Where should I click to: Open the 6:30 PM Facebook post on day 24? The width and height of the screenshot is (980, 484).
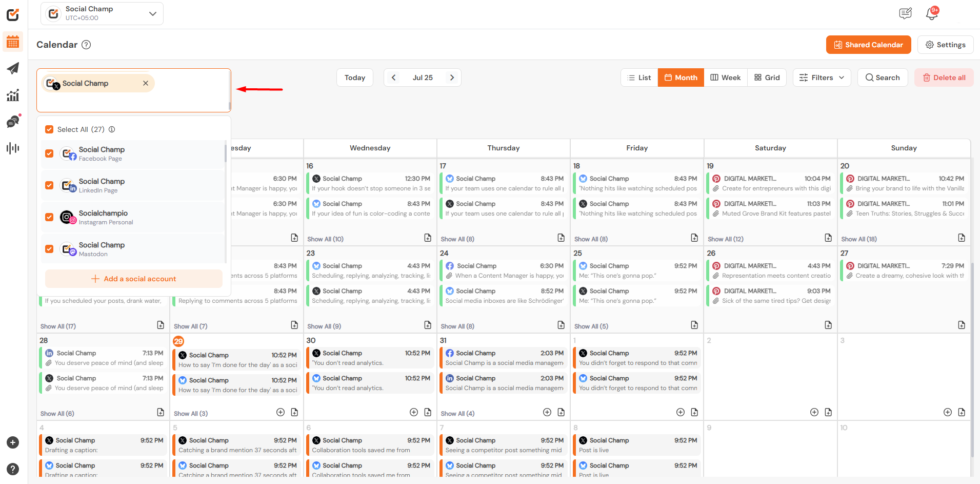point(504,270)
